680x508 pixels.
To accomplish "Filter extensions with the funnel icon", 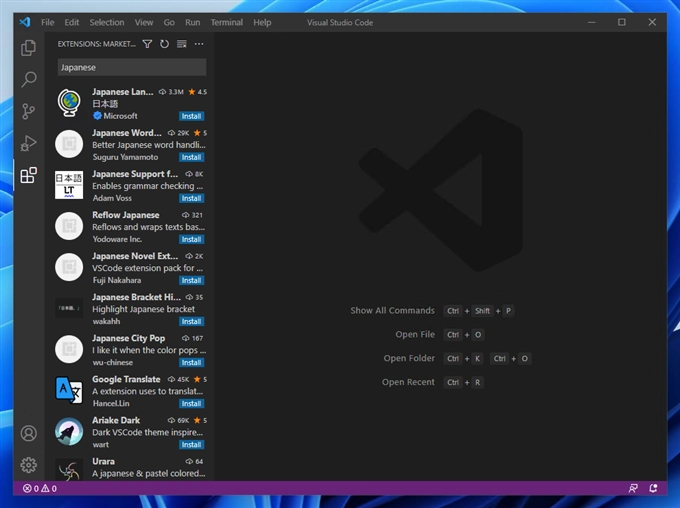I will tap(147, 44).
